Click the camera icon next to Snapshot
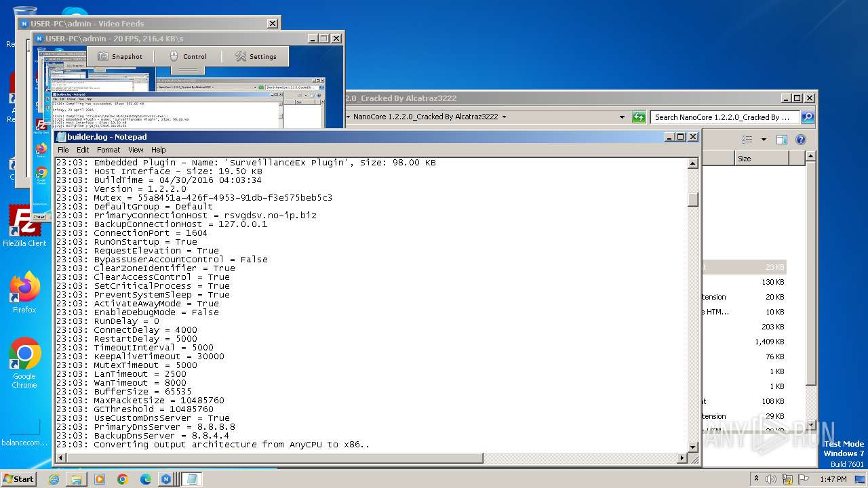868x488 pixels. point(103,56)
